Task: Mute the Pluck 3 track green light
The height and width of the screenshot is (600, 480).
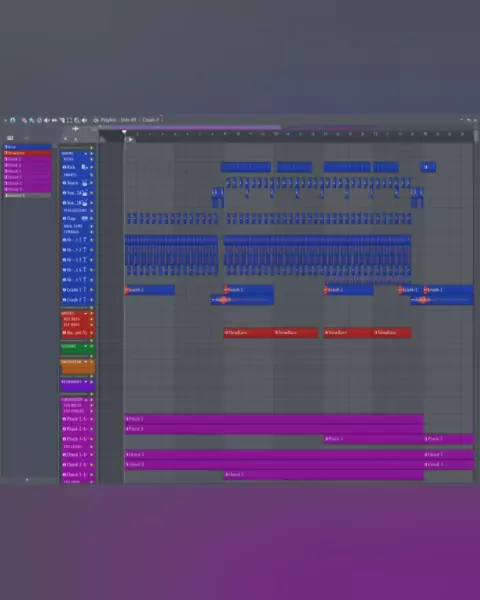Action: coord(92,439)
